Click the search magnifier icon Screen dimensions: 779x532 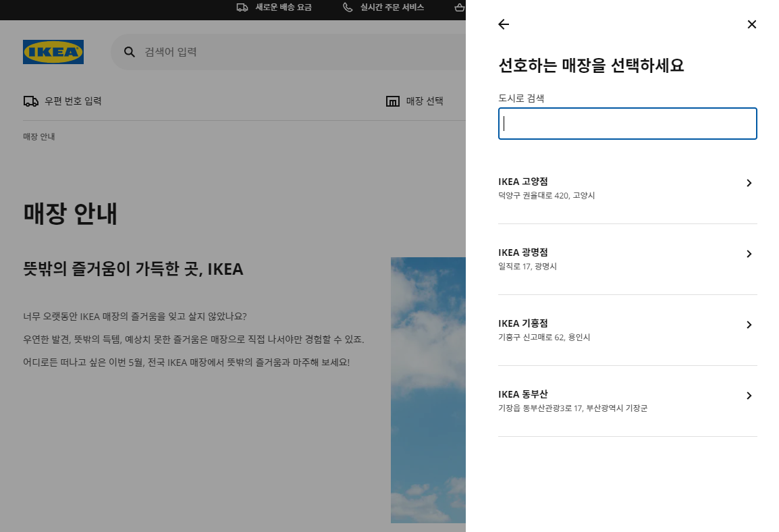click(130, 52)
